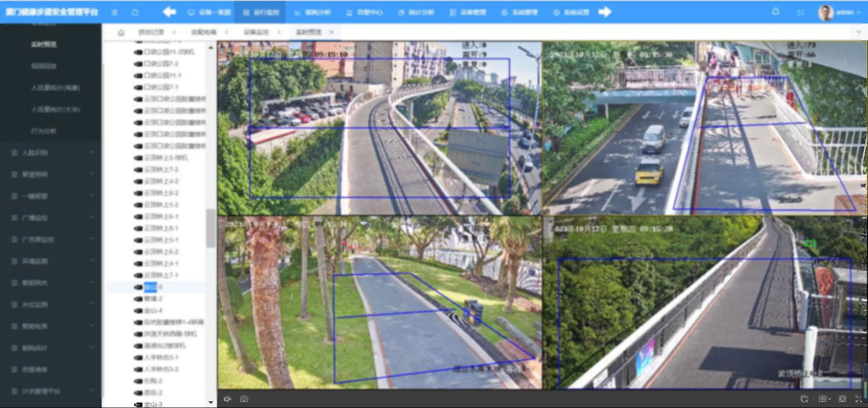The image size is (868, 408).
Task: Expand the tab list chevron at far right
Action: coord(859,32)
